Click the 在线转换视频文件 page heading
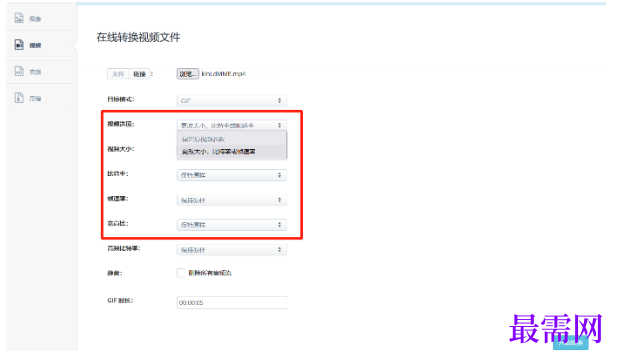Image resolution: width=621 pixels, height=360 pixels. click(x=138, y=37)
